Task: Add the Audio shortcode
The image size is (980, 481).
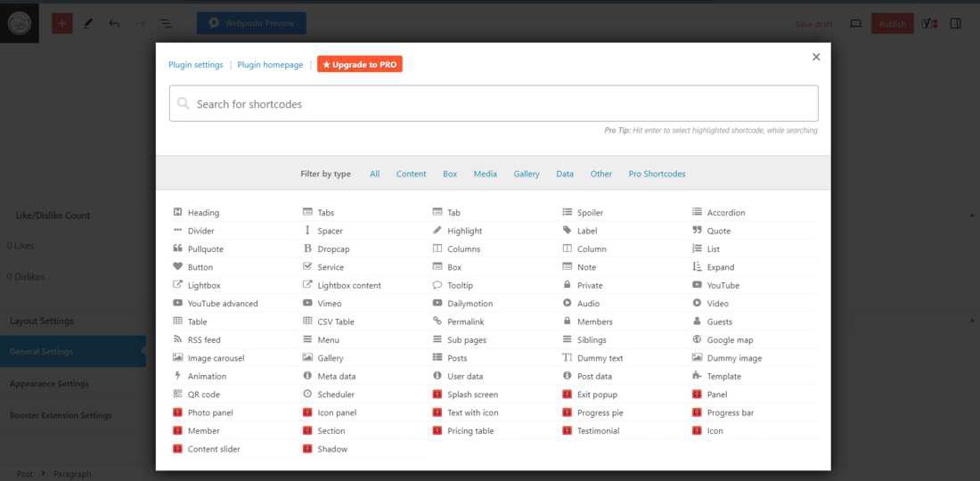Action: (581, 303)
